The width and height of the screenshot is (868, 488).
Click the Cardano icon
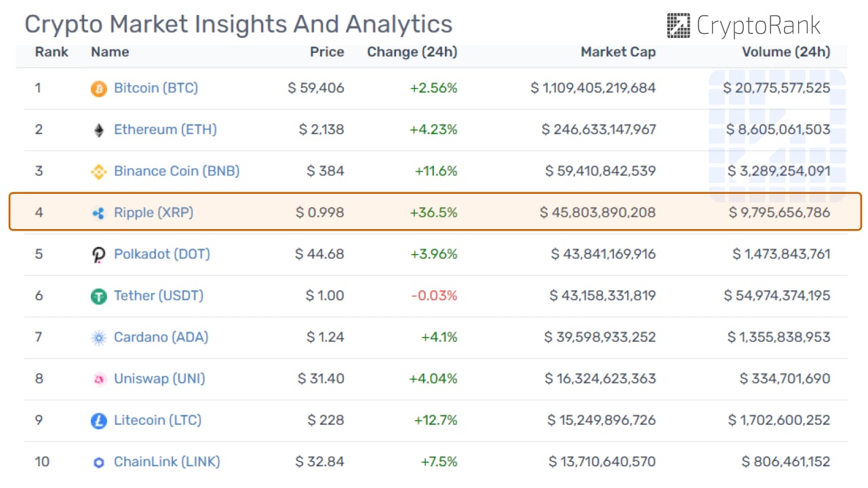(99, 338)
